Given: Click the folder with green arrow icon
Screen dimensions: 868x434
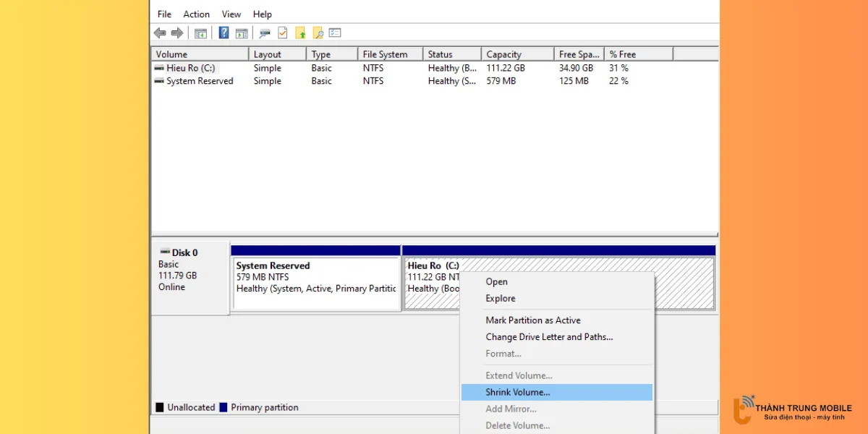Looking at the screenshot, I should [x=300, y=33].
